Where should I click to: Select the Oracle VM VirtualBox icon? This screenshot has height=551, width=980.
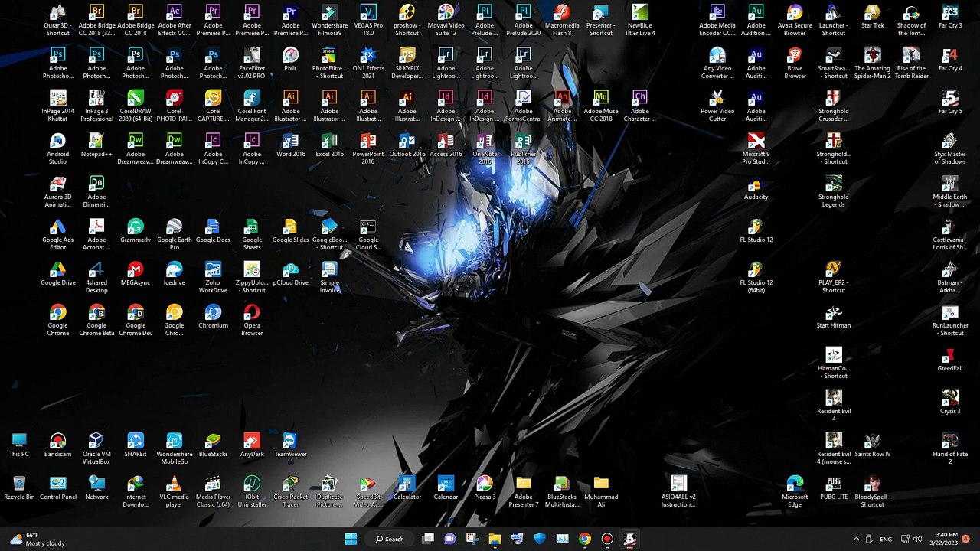click(x=96, y=448)
